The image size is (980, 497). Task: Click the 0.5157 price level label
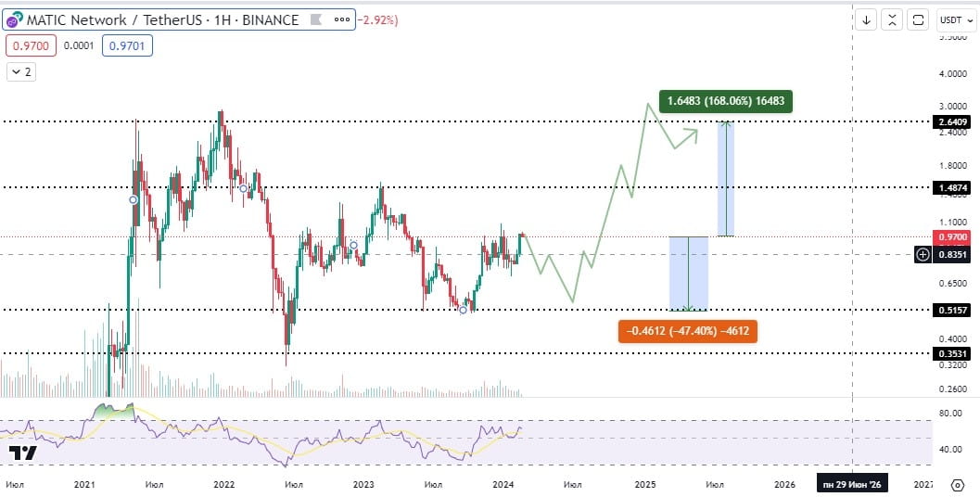click(952, 310)
